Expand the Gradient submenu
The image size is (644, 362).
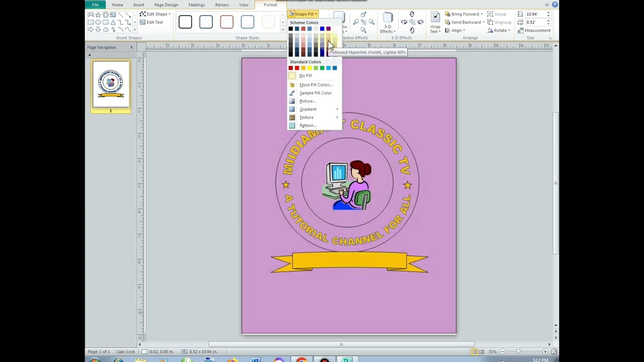(x=314, y=109)
